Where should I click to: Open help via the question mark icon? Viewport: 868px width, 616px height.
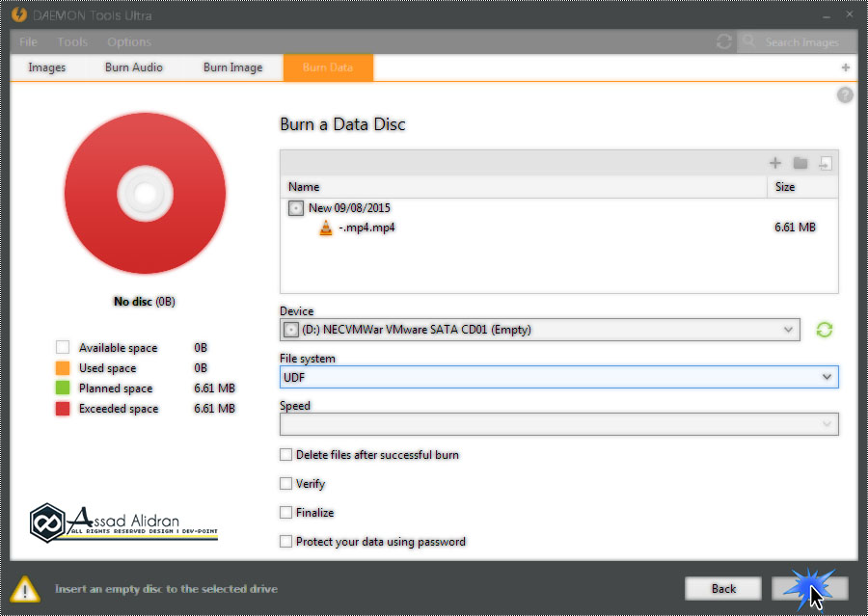(845, 95)
